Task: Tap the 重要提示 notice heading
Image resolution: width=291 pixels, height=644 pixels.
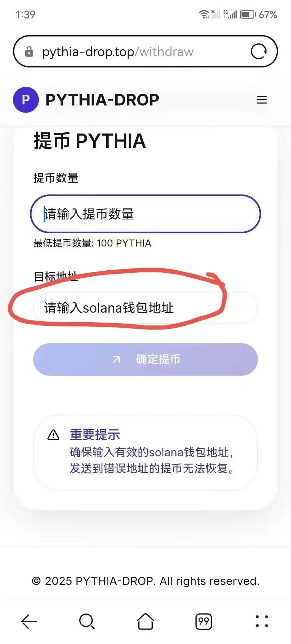Action: (95, 435)
